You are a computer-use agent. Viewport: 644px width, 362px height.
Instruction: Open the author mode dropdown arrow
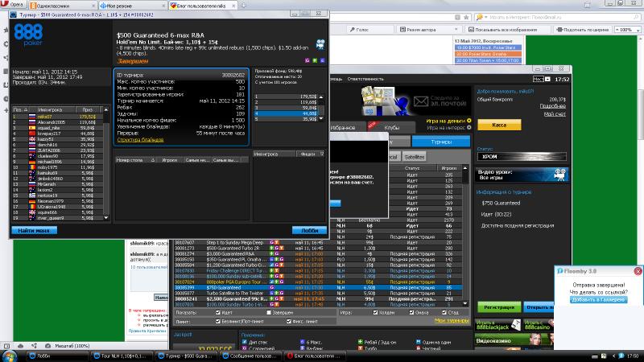456,30
